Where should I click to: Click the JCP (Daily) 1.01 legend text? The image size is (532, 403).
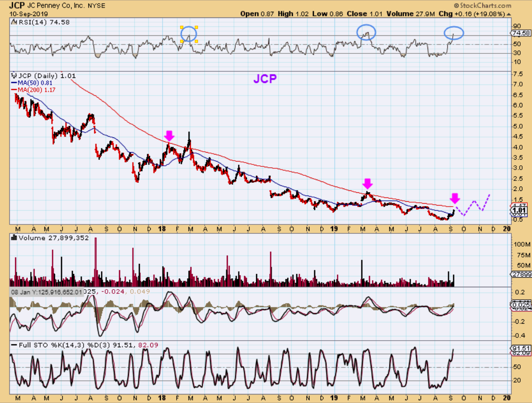point(47,76)
